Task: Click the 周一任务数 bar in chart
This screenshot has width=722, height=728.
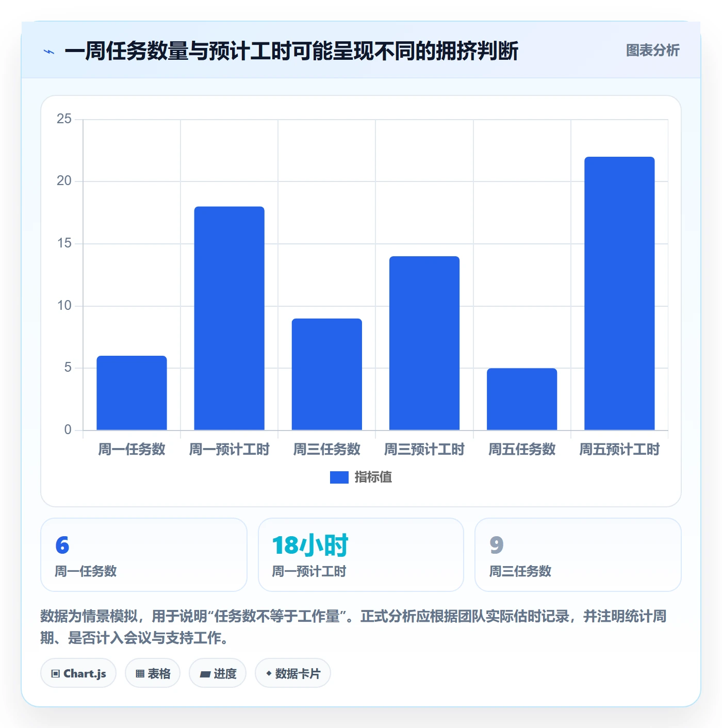Action: pyautogui.click(x=132, y=393)
